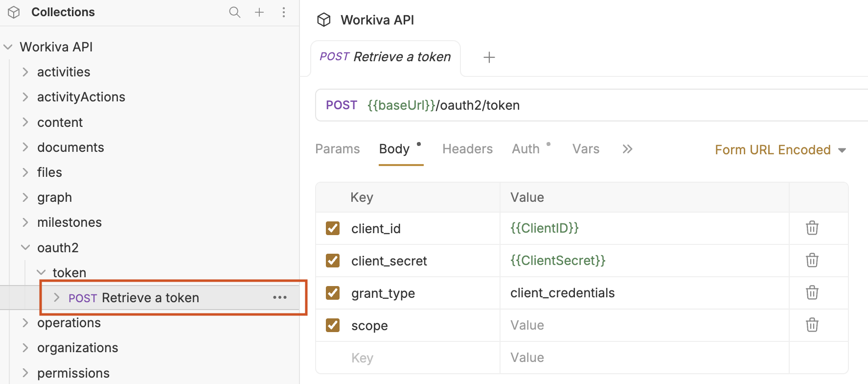Expand the files folder
This screenshot has width=868, height=384.
point(25,172)
